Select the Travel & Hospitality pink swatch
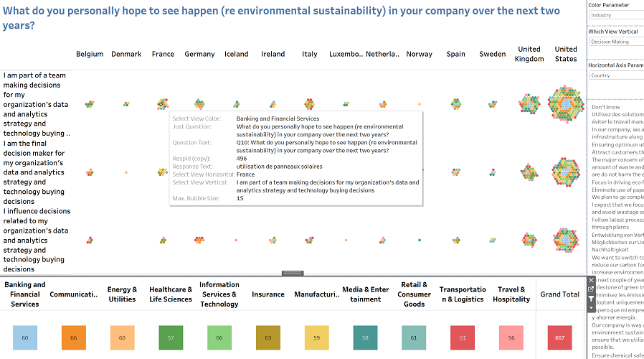This screenshot has height=359, width=644. (x=511, y=337)
